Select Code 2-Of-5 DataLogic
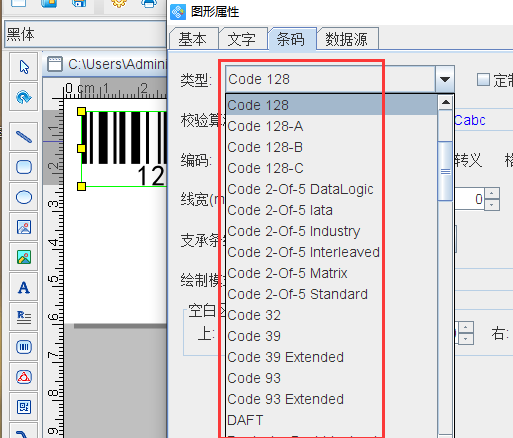The width and height of the screenshot is (513, 438). (332, 189)
